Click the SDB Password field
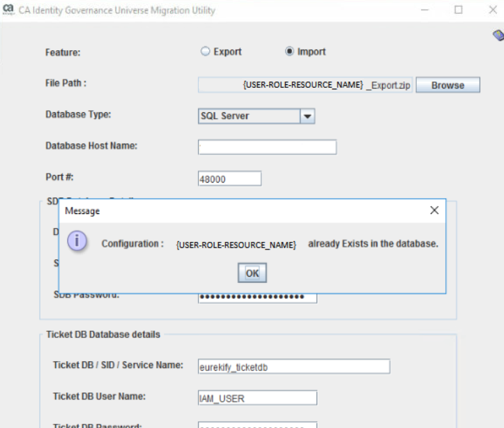 point(257,298)
